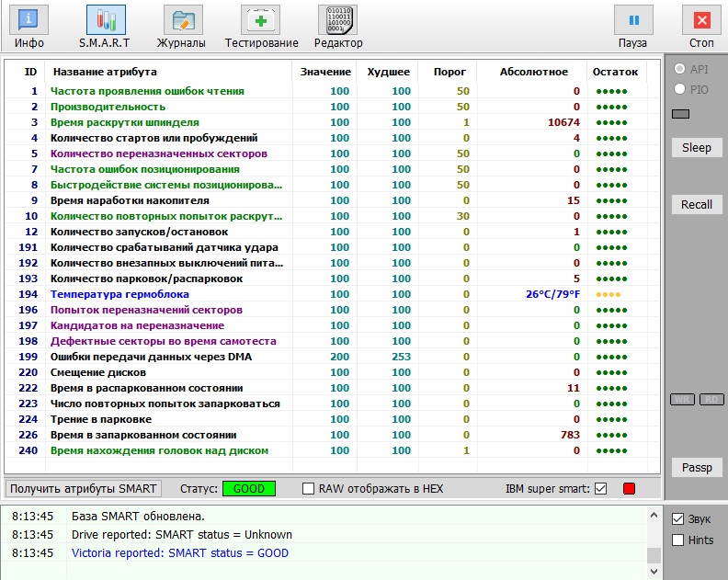Click absolute value 10674
Viewport: 728px width, 580px height.
[x=563, y=122]
